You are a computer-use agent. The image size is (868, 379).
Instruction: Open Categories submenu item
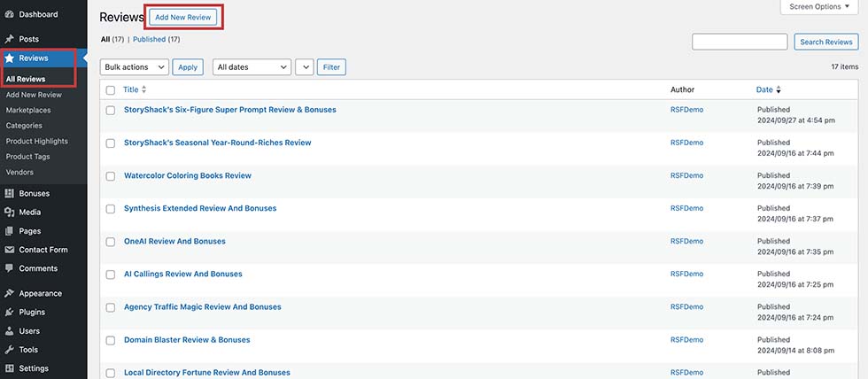coord(24,126)
